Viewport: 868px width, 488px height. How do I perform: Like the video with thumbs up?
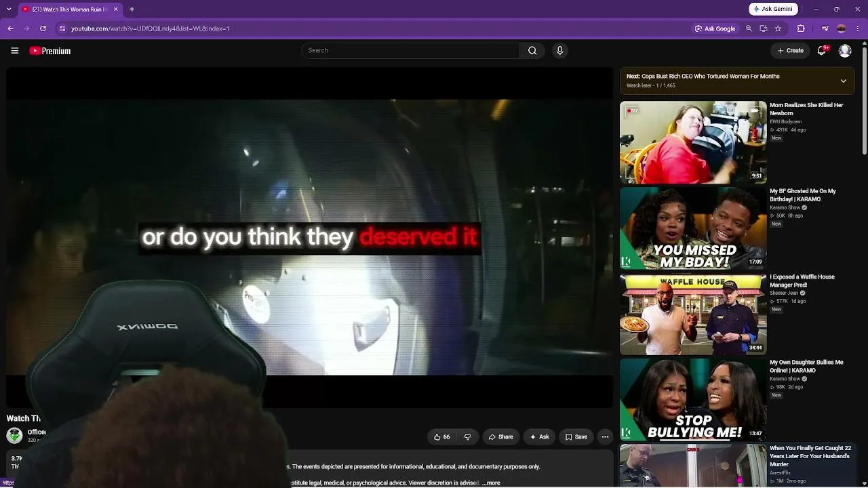pyautogui.click(x=441, y=437)
